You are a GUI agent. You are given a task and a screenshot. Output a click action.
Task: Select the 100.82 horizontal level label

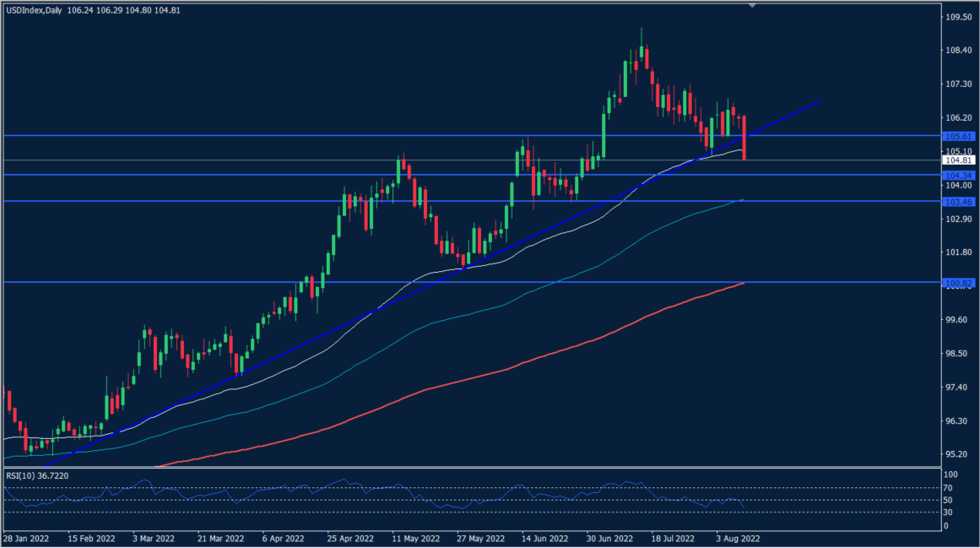(958, 283)
